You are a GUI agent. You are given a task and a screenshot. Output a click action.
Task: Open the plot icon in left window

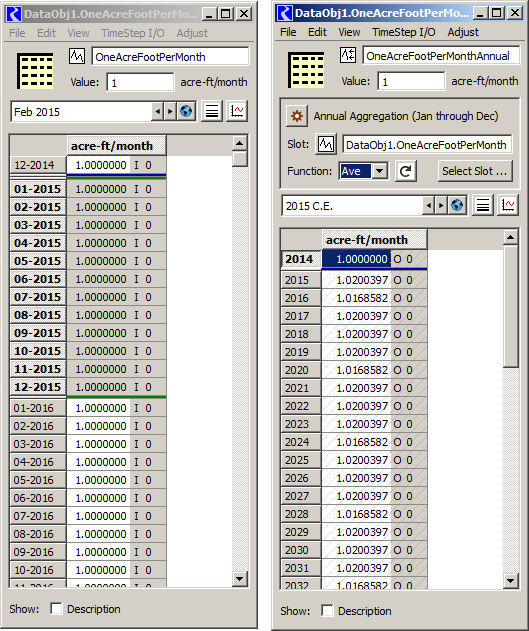(x=237, y=111)
